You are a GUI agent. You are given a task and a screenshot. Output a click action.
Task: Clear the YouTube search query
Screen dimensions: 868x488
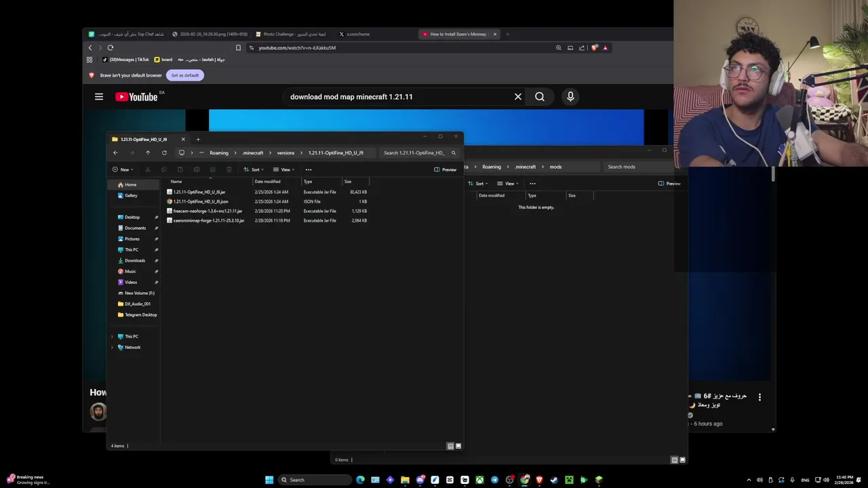(x=518, y=97)
